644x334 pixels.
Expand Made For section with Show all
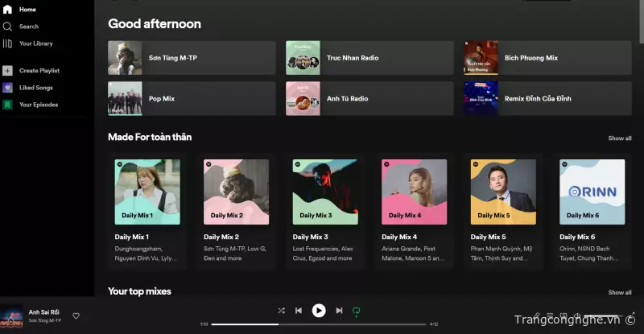[619, 138]
